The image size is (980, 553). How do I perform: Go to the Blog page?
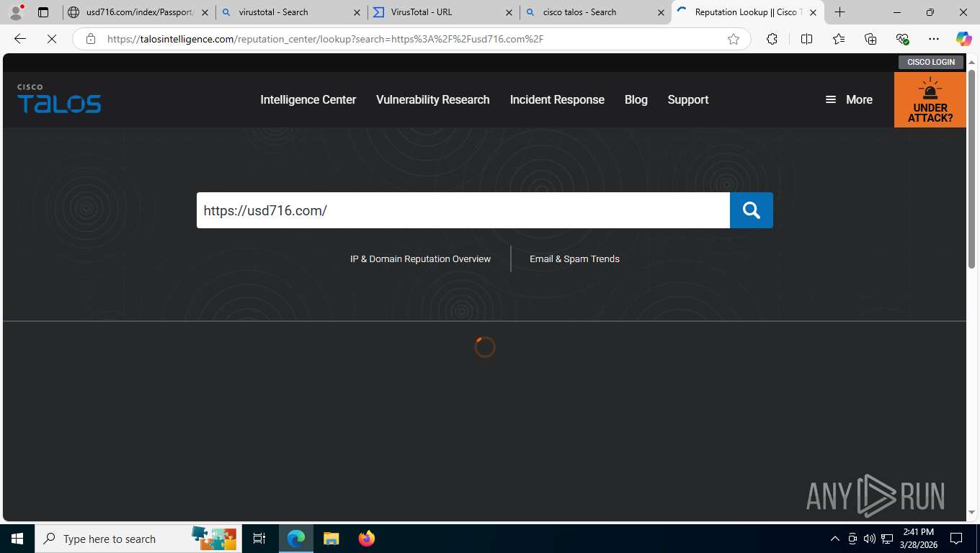pyautogui.click(x=636, y=99)
